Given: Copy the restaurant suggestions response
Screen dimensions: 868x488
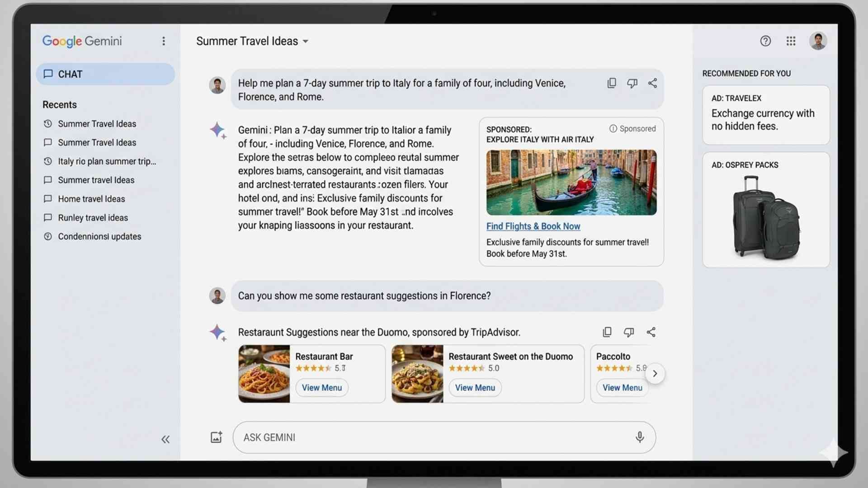Looking at the screenshot, I should pyautogui.click(x=607, y=333).
